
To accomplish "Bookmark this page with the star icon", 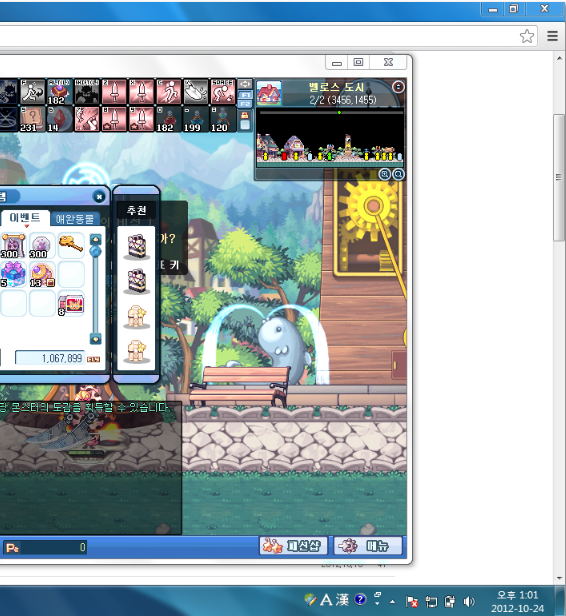I will [x=527, y=36].
